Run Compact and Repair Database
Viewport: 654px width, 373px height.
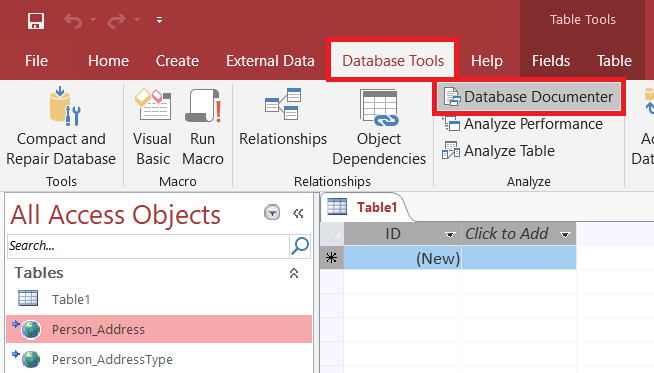pyautogui.click(x=61, y=127)
